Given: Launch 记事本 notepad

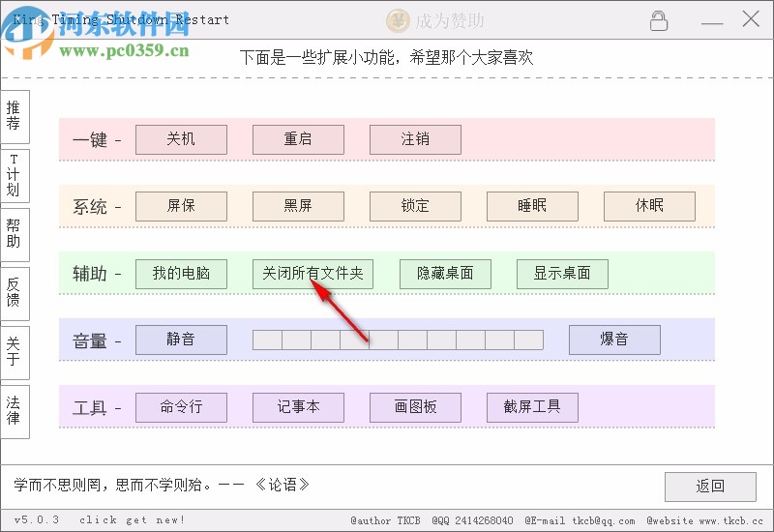Looking at the screenshot, I should click(x=298, y=407).
